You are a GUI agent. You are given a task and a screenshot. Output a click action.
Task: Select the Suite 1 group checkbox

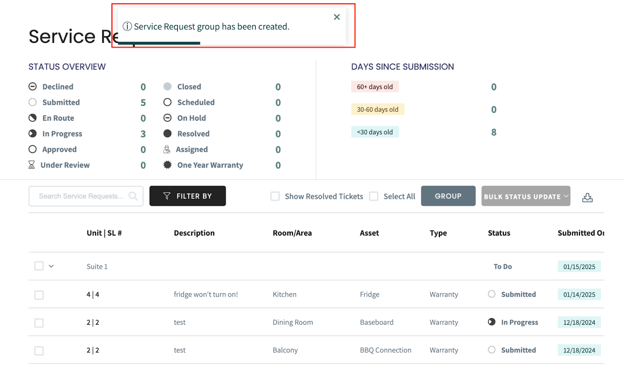39,266
